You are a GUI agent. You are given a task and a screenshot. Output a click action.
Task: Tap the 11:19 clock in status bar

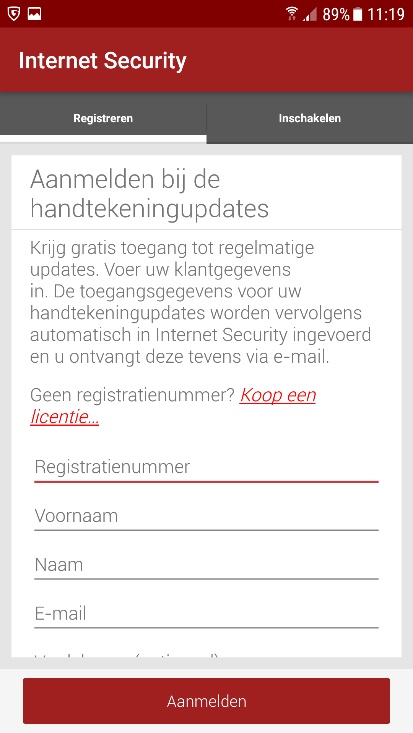coord(386,14)
